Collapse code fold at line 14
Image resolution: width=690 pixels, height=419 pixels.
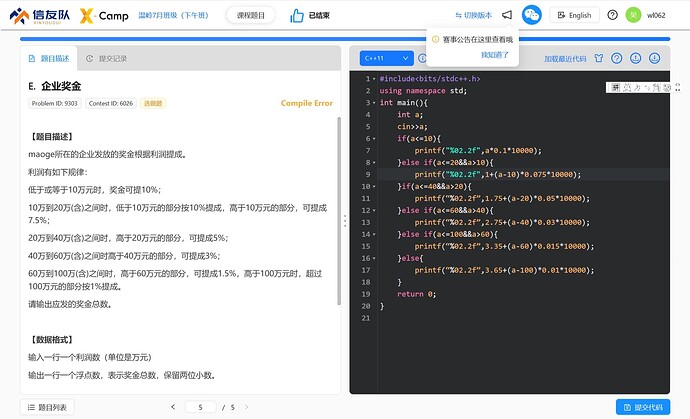click(x=374, y=235)
